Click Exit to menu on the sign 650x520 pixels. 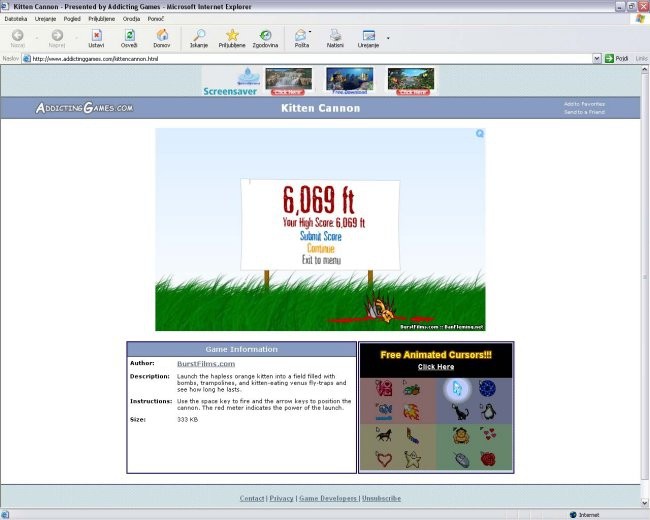(321, 260)
